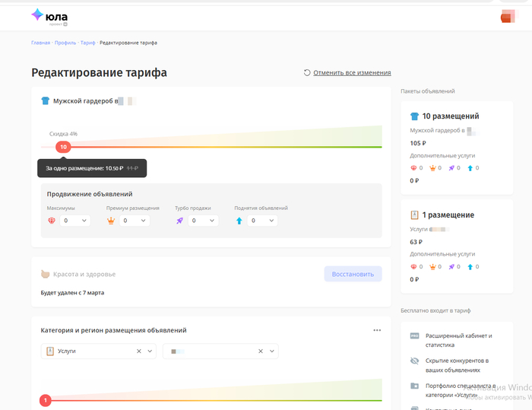This screenshot has width=532, height=410.
Task: Click the Турбо продажи rocket icon
Action: pos(180,221)
